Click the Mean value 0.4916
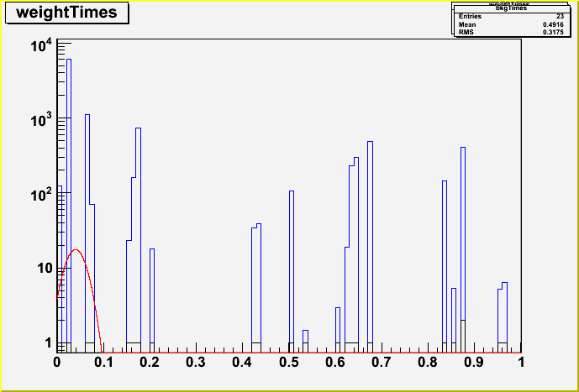The height and width of the screenshot is (392, 579). coord(552,24)
